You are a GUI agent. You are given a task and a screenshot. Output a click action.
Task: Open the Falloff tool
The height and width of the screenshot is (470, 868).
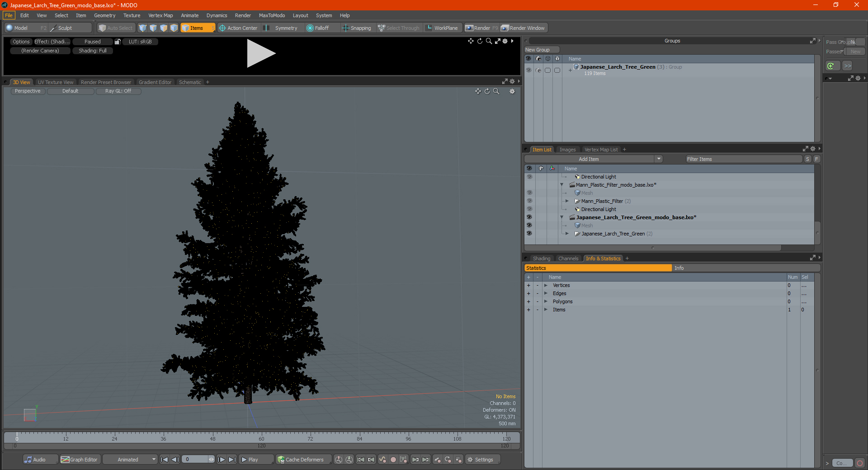318,28
